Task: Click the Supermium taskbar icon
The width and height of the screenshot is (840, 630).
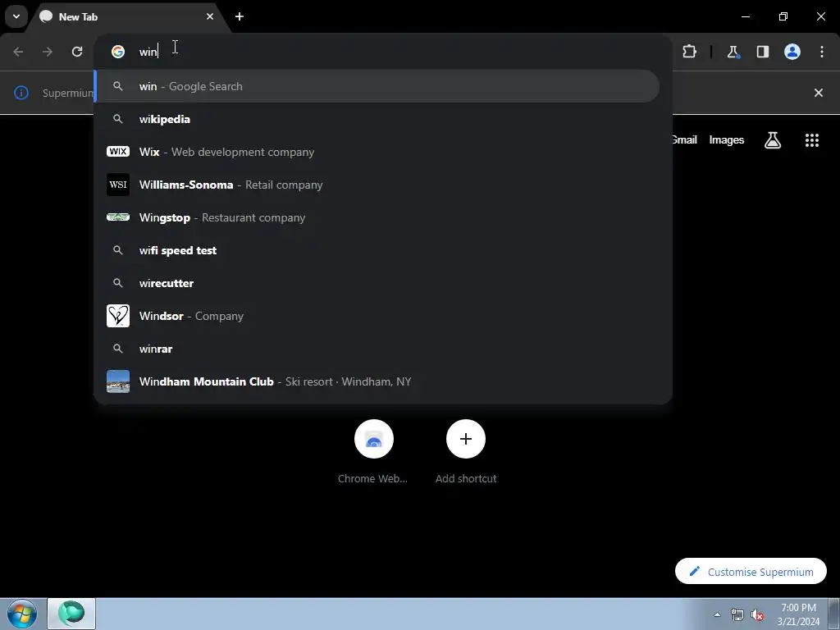Action: 71,614
